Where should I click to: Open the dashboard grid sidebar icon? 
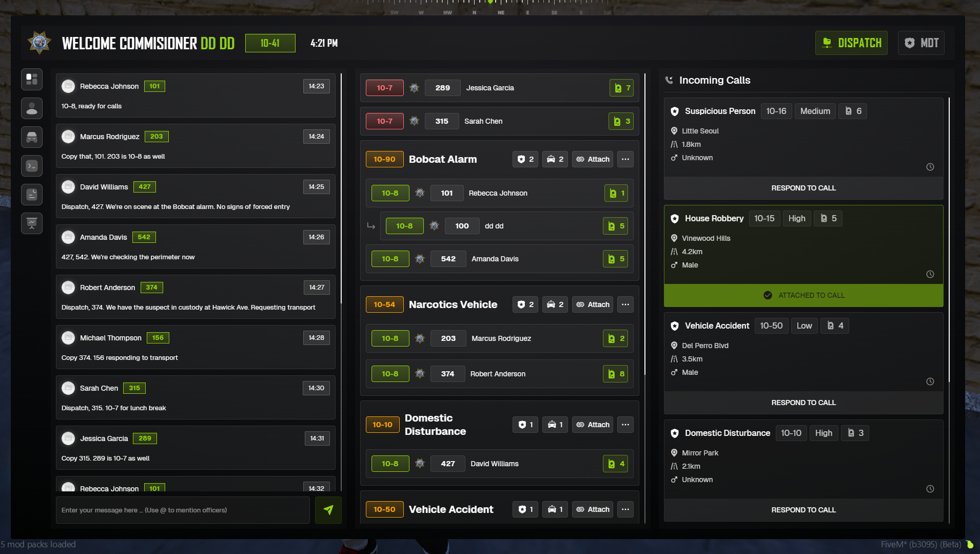coord(32,80)
